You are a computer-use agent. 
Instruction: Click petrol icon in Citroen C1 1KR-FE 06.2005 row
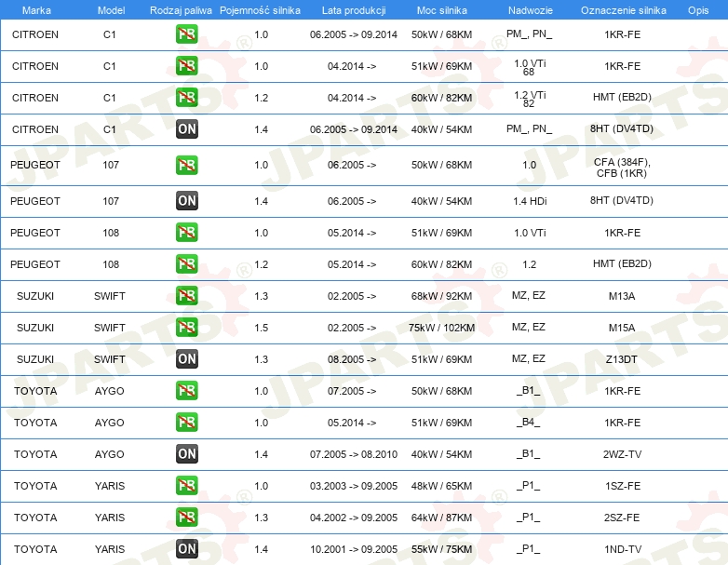(x=186, y=34)
